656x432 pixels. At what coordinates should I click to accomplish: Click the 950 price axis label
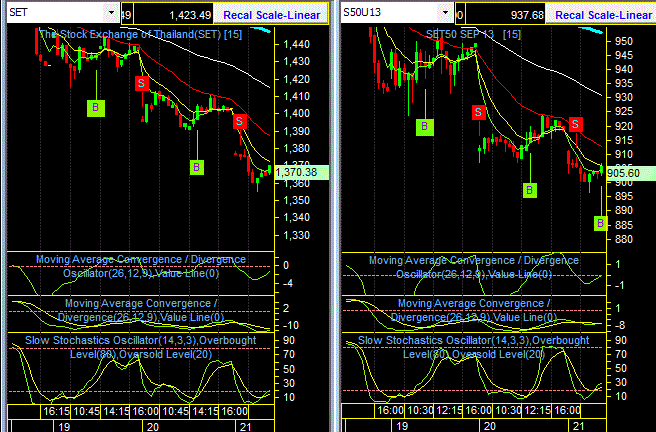(x=623, y=41)
